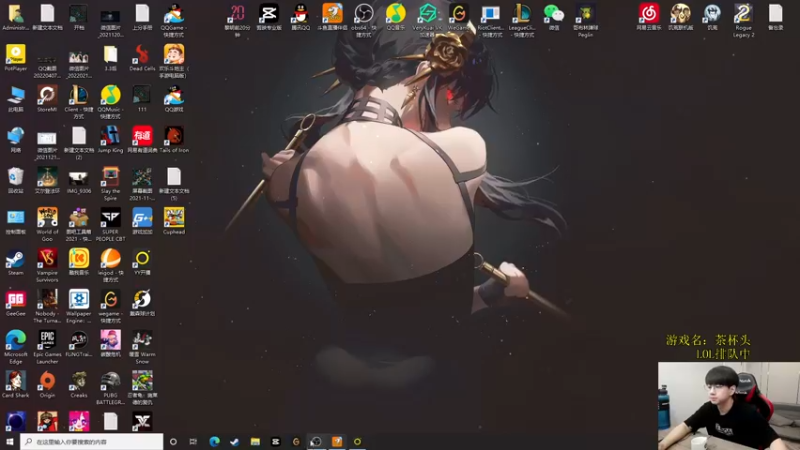Open the PotPlayer desktop shortcut

(x=16, y=58)
